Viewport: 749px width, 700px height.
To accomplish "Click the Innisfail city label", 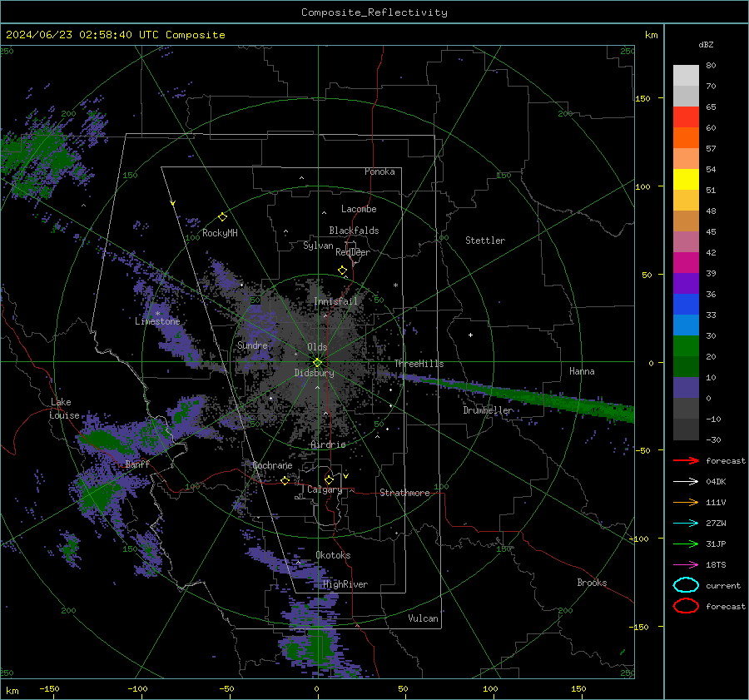I will 335,301.
